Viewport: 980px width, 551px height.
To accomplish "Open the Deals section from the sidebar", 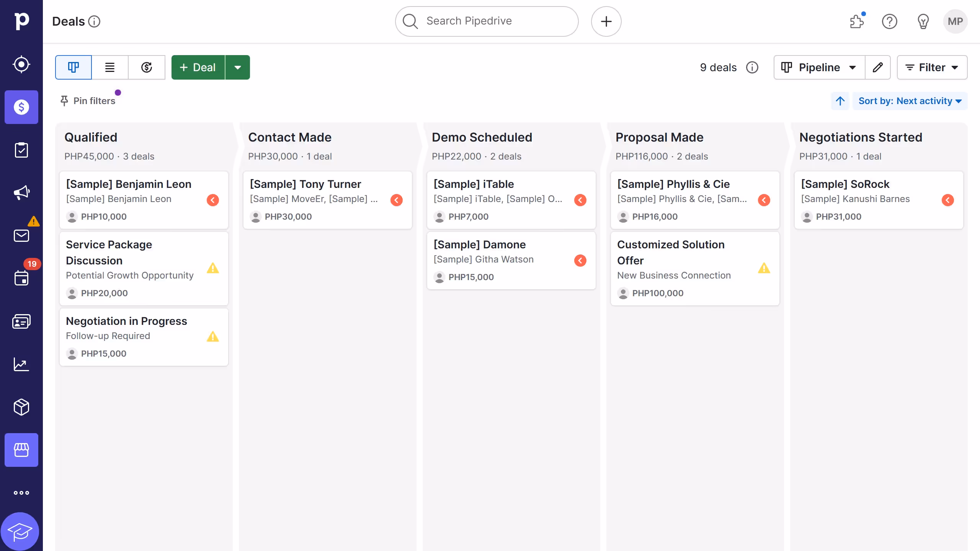I will point(21,107).
